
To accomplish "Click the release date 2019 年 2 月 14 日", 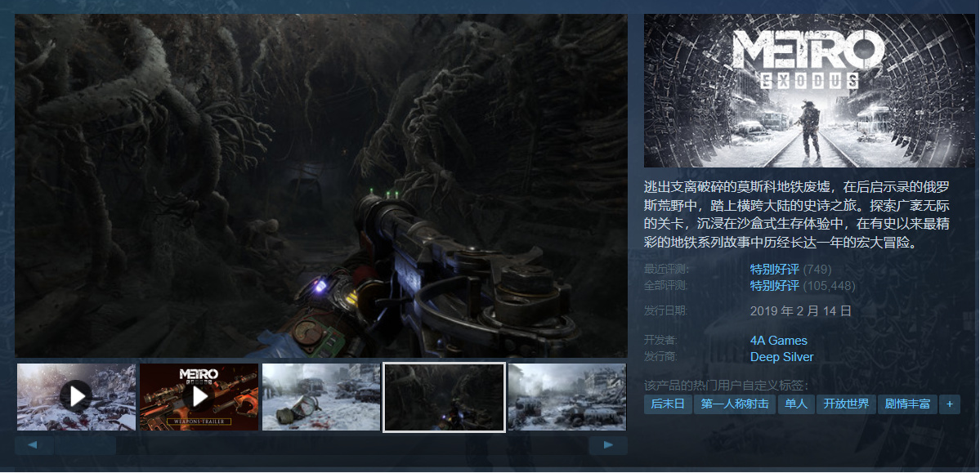I will click(x=801, y=310).
